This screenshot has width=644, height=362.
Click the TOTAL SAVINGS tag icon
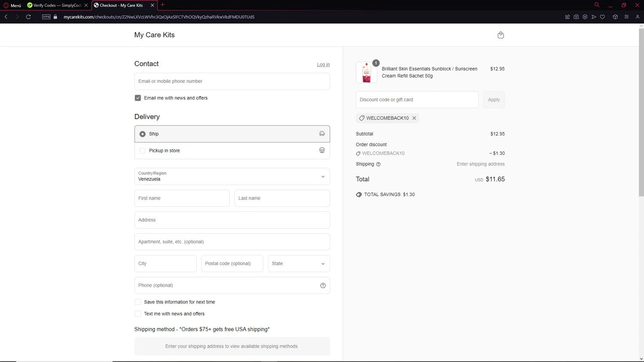(x=359, y=194)
